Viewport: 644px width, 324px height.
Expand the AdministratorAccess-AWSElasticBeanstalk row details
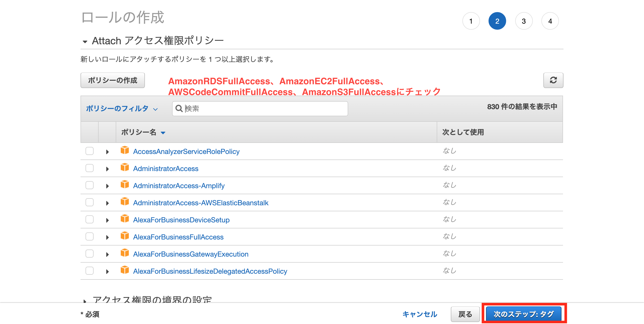click(x=107, y=203)
